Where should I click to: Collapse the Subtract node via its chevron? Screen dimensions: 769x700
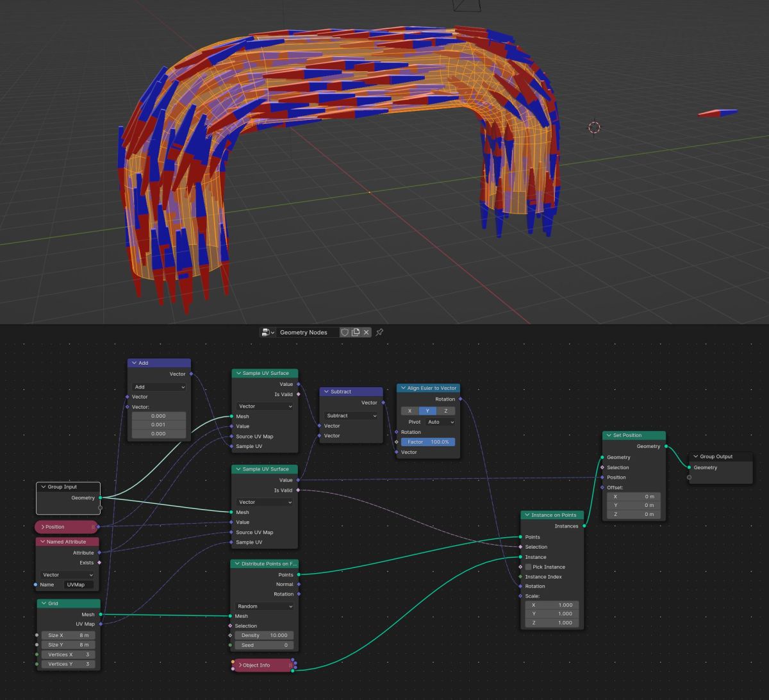[327, 392]
